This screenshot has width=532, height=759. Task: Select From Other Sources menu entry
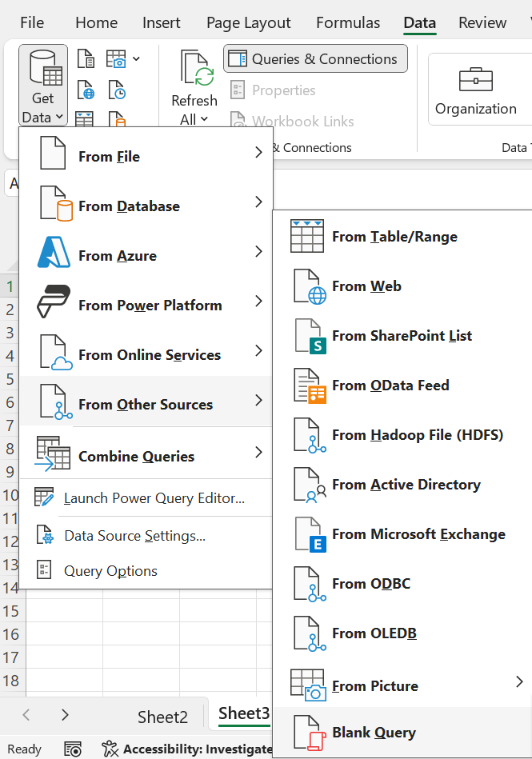[x=146, y=401]
